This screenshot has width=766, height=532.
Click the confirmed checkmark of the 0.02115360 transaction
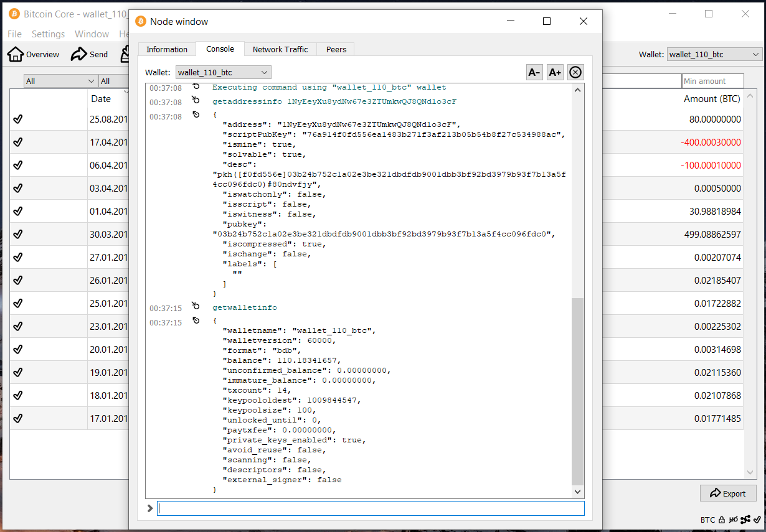17,373
